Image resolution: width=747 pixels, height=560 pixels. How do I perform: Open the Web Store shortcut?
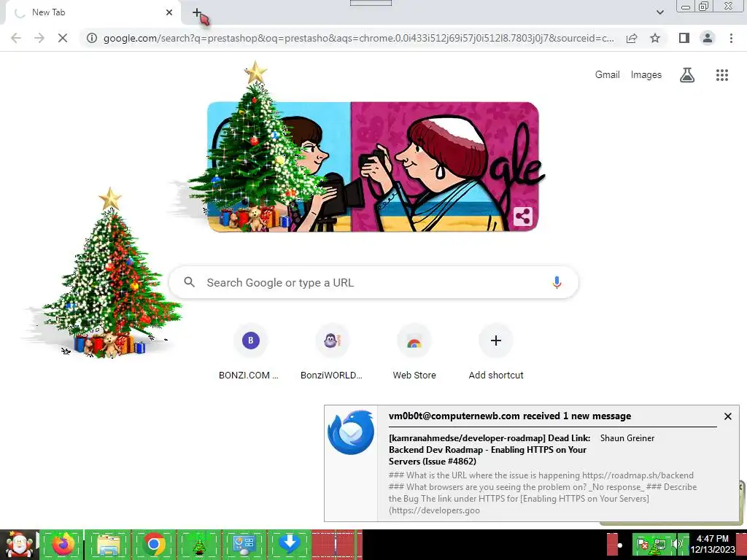click(414, 352)
